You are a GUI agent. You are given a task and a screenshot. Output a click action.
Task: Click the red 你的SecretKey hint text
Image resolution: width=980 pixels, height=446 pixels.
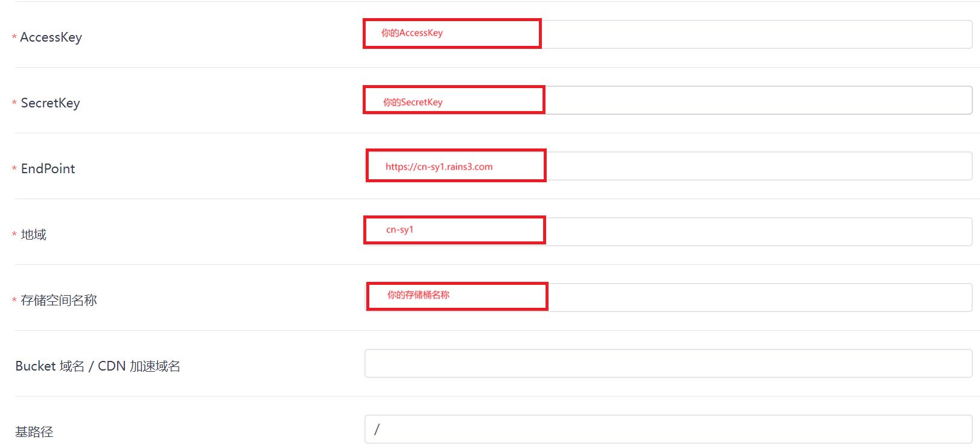[413, 103]
